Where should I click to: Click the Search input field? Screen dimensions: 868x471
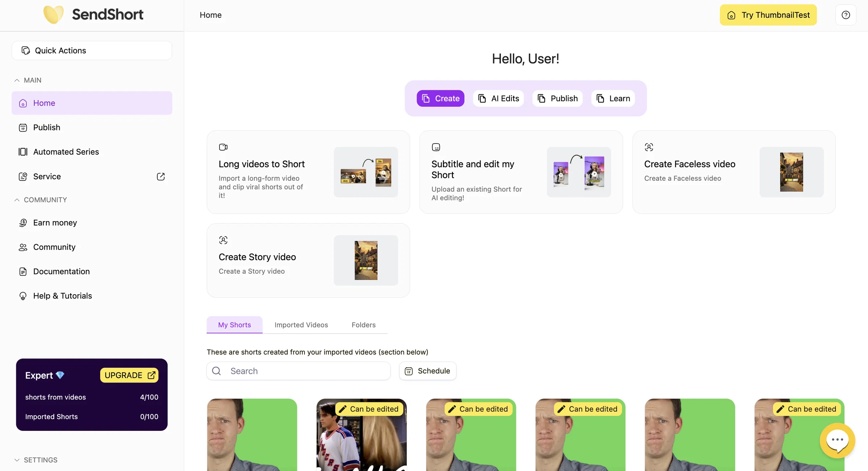pyautogui.click(x=298, y=371)
